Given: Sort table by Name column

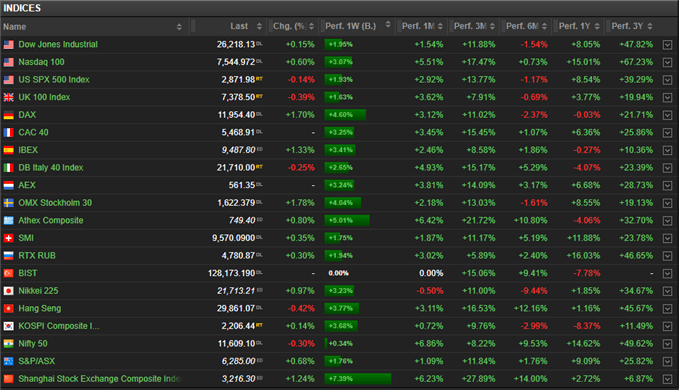Looking at the screenshot, I should click(x=179, y=27).
